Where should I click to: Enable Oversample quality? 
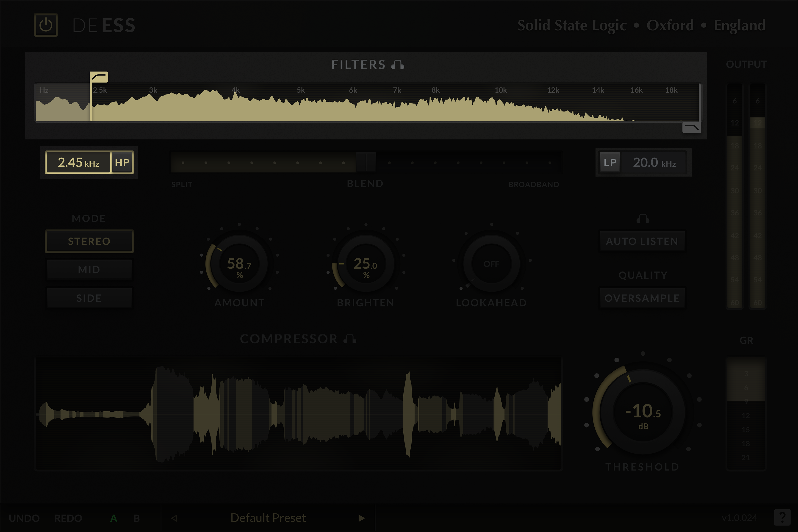coord(642,298)
